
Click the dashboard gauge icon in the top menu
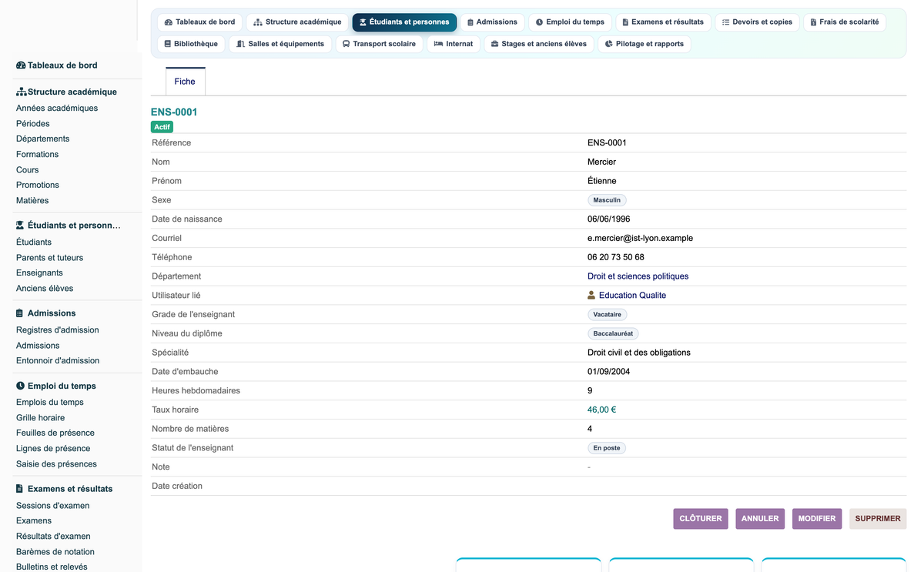pyautogui.click(x=169, y=22)
